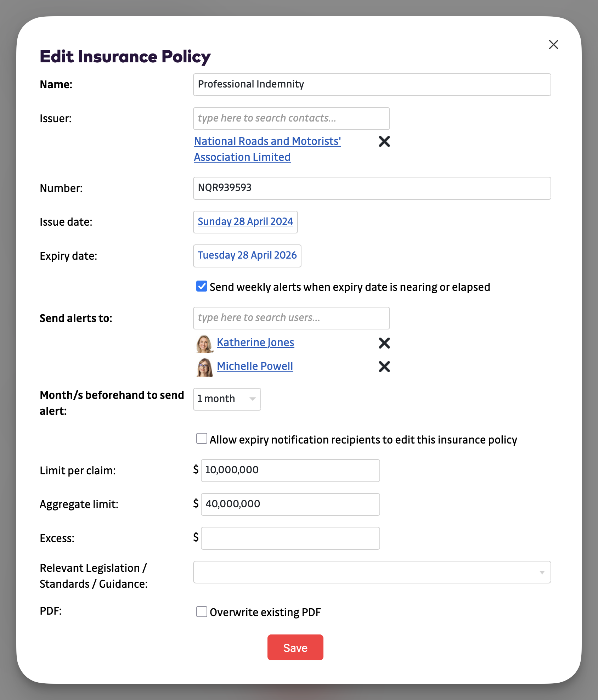Remove Katherine Jones from alert recipients
The height and width of the screenshot is (700, 598).
[x=384, y=343]
